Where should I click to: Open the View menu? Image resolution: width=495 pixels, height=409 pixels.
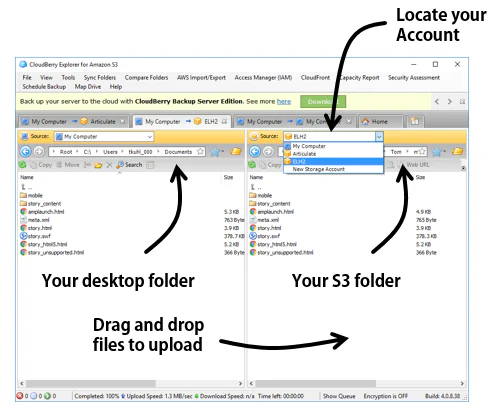click(x=46, y=78)
